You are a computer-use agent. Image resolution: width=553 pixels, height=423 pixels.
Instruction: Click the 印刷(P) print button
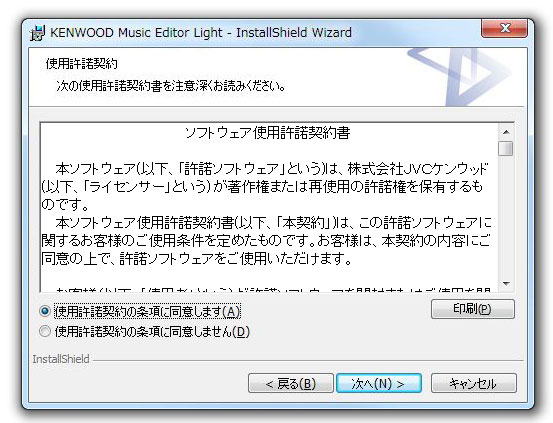click(x=473, y=309)
